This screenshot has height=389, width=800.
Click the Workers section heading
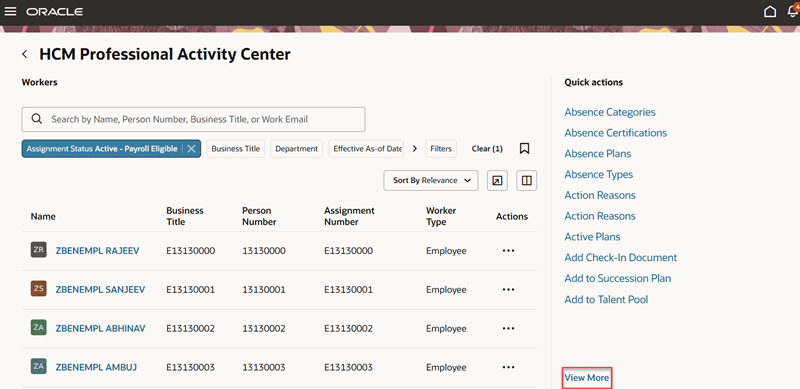(39, 82)
